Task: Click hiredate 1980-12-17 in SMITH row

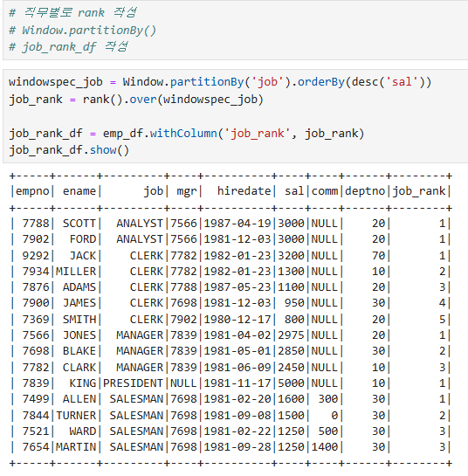Action: (237, 320)
